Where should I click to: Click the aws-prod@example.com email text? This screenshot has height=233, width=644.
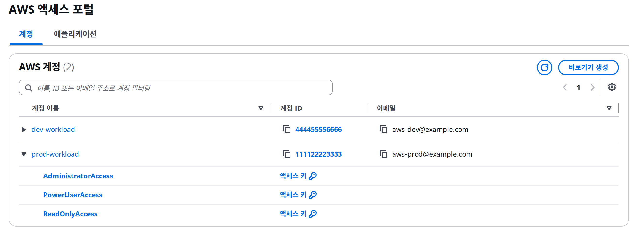tap(432, 154)
